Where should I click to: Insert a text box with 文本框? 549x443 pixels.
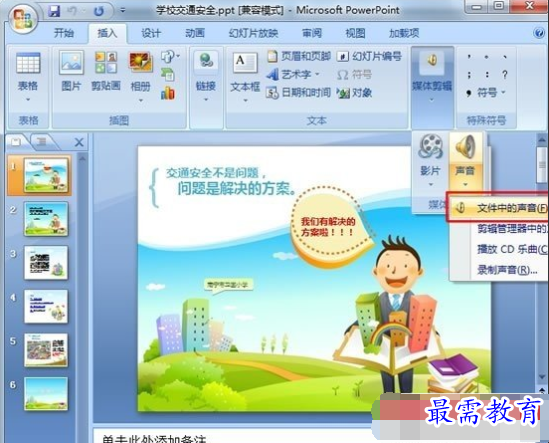tap(245, 72)
